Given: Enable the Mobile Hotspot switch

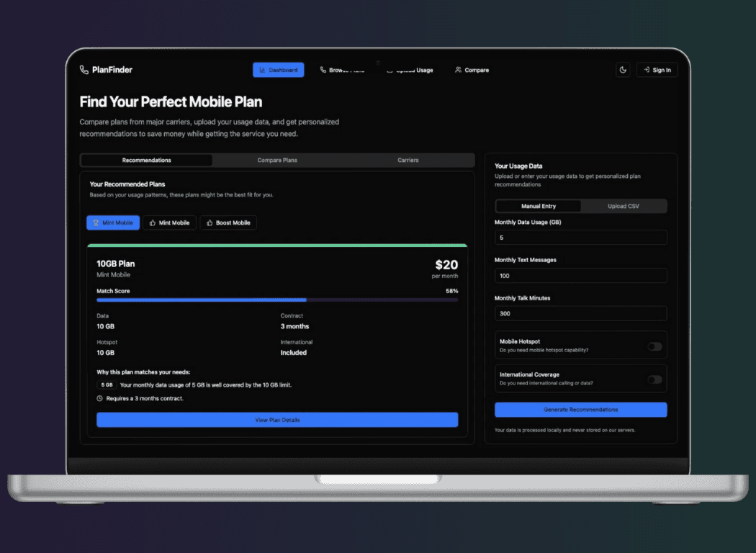Looking at the screenshot, I should pos(654,346).
